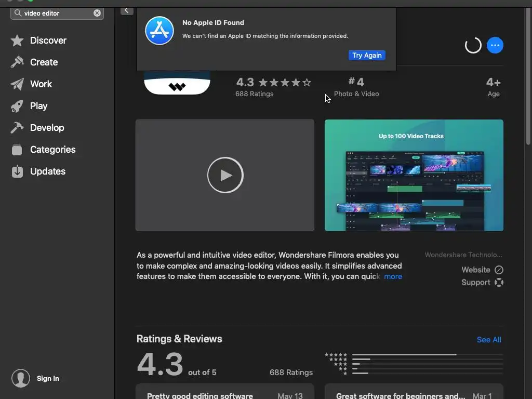
Task: Click the Ratings & Reviews heading
Action: click(179, 339)
